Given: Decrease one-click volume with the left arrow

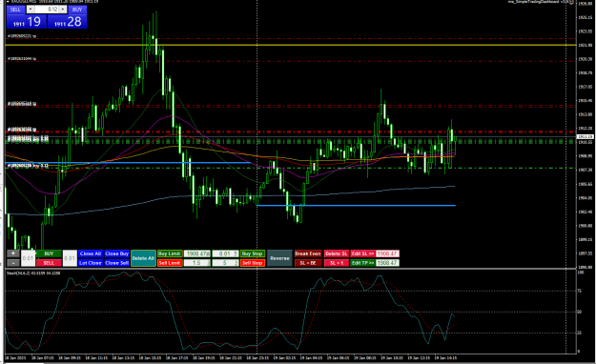Looking at the screenshot, I should pyautogui.click(x=31, y=10).
